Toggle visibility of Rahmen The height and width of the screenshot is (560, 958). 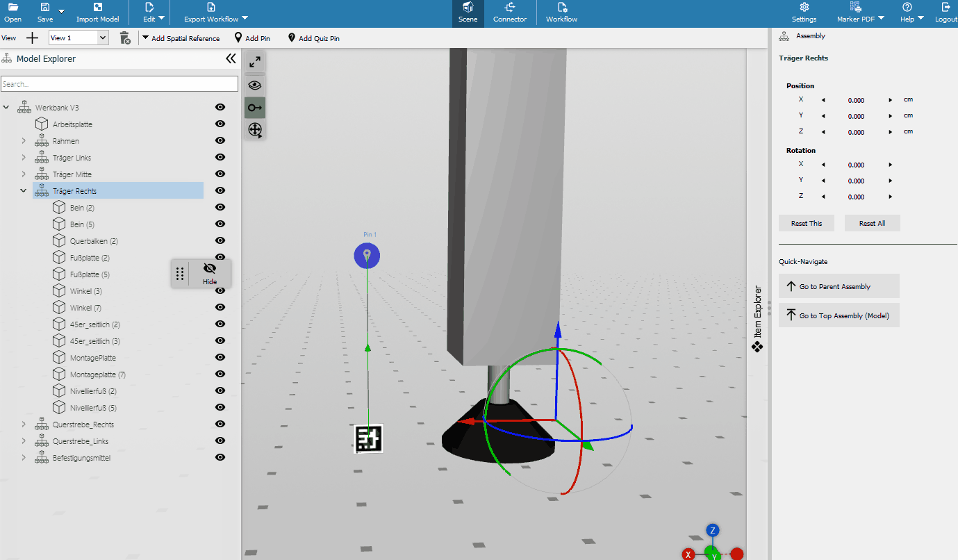tap(220, 140)
